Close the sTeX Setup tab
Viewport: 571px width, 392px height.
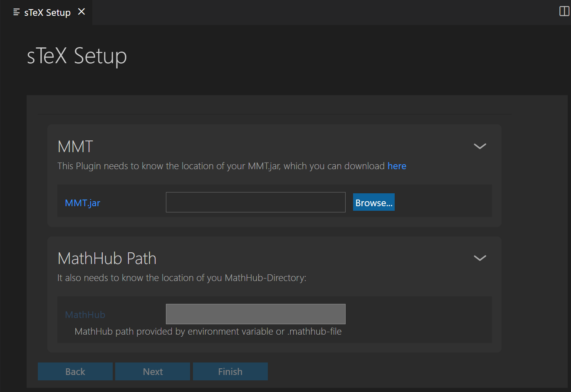(x=82, y=12)
